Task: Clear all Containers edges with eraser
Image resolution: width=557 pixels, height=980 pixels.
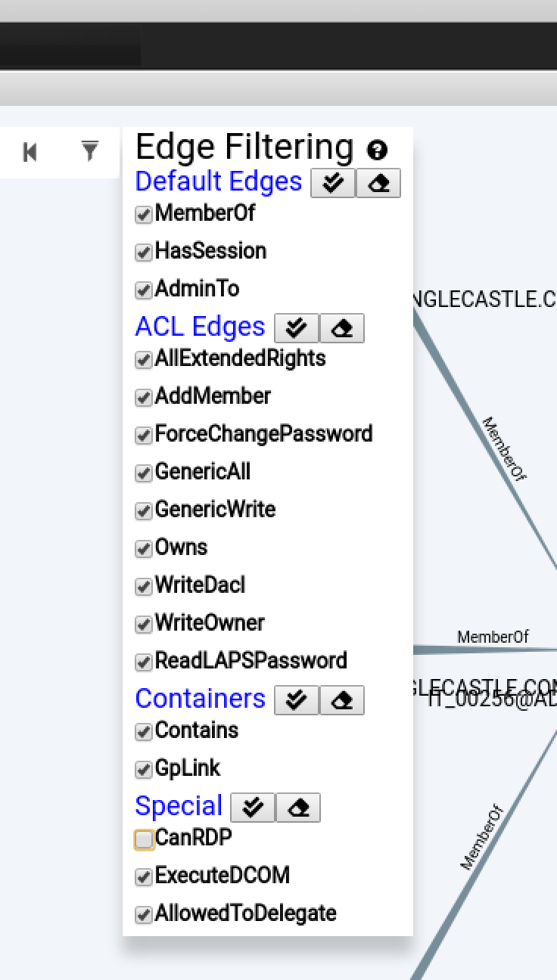Action: pos(342,700)
